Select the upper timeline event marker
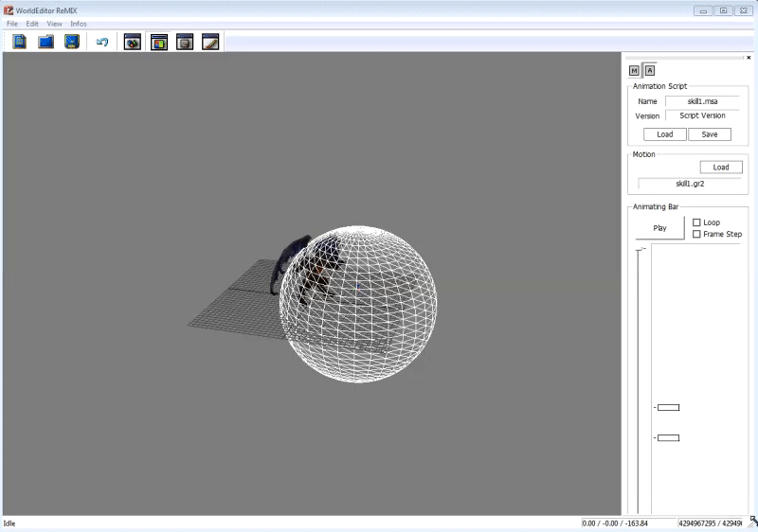 (669, 407)
